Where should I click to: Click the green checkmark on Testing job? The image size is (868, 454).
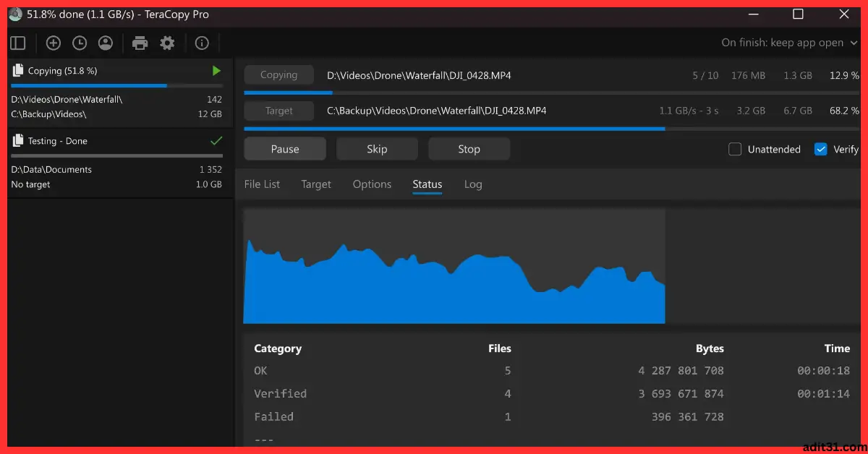216,141
